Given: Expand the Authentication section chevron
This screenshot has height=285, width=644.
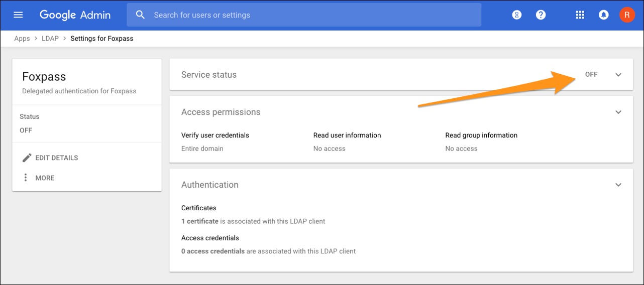Looking at the screenshot, I should coord(618,185).
